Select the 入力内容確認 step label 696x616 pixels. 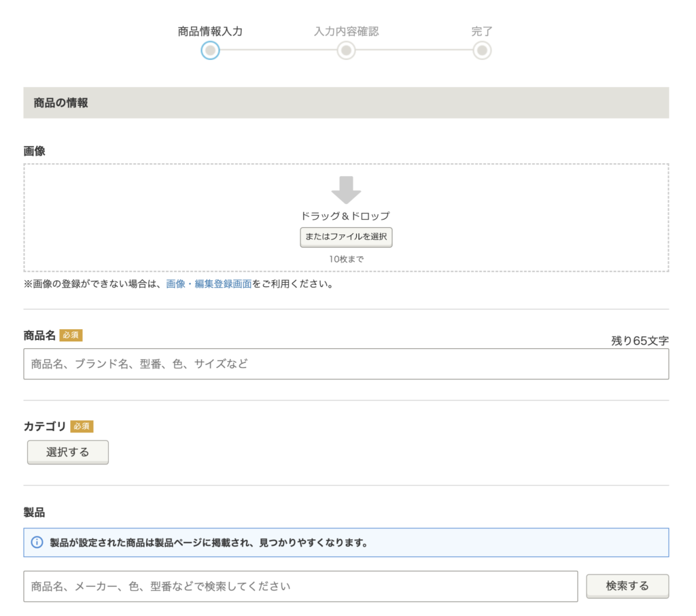click(346, 31)
